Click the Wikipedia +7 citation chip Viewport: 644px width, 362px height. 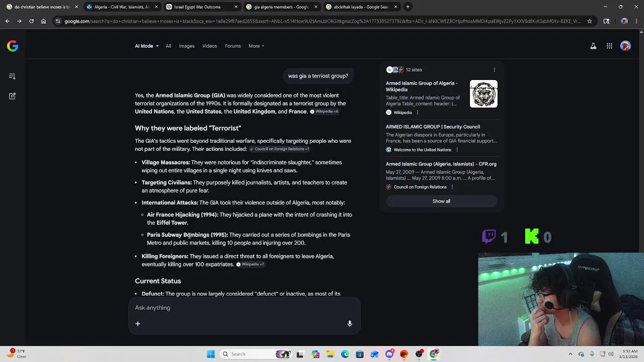[x=251, y=264]
